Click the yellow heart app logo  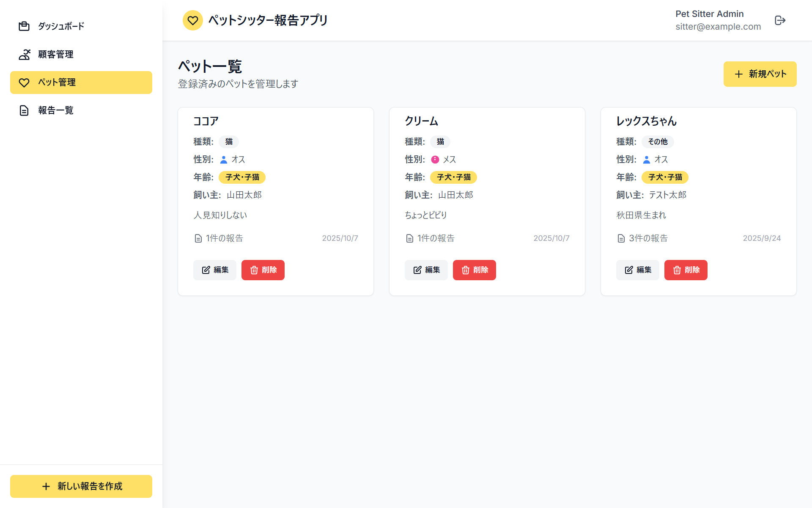tap(192, 20)
